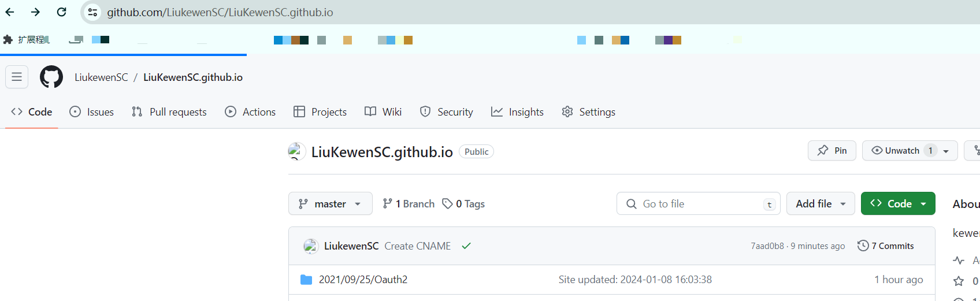Switch to the Issues tab
The width and height of the screenshot is (980, 301).
point(92,112)
